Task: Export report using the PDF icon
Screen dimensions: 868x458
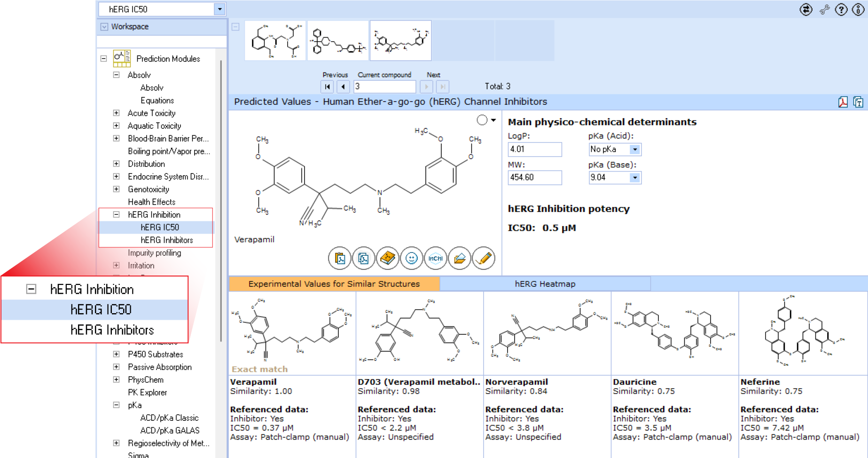Action: click(843, 102)
